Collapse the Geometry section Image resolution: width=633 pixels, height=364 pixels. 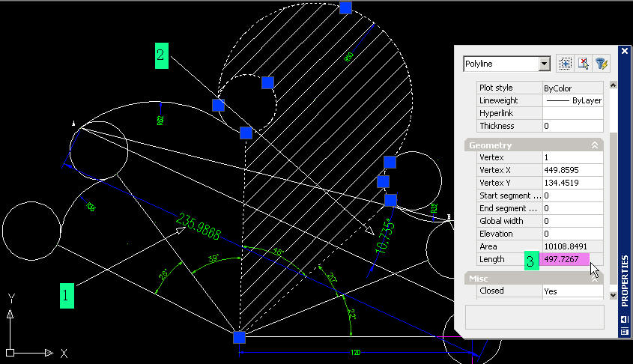pos(595,145)
